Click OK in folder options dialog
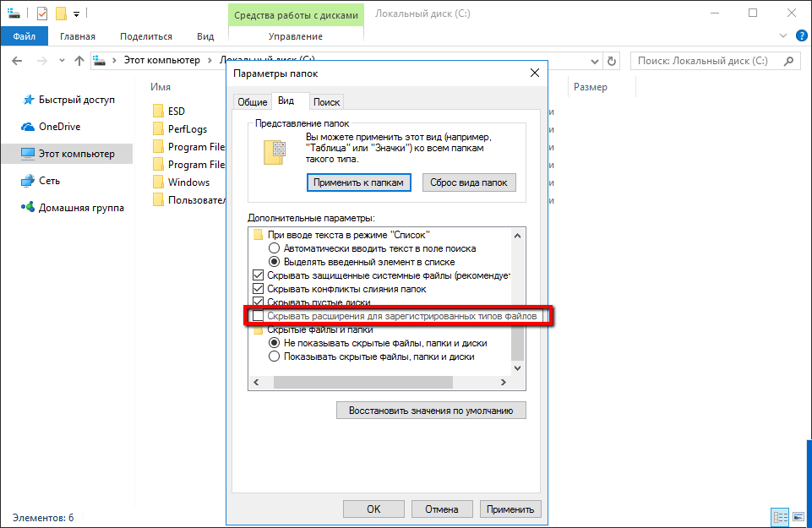 (x=373, y=509)
